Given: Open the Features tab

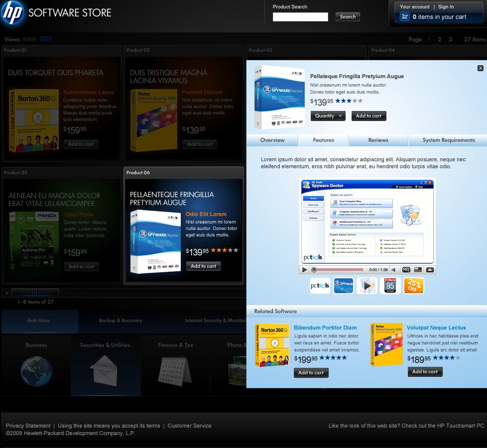Looking at the screenshot, I should 323,140.
